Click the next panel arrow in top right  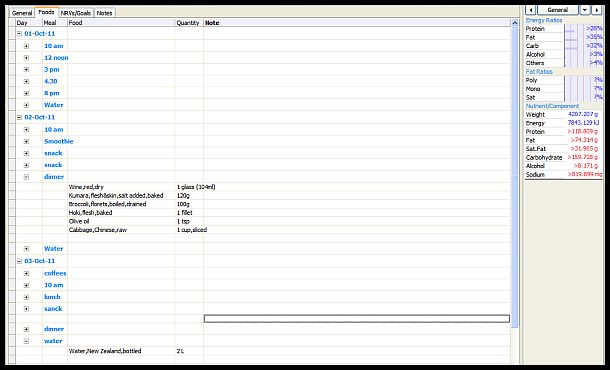[597, 10]
